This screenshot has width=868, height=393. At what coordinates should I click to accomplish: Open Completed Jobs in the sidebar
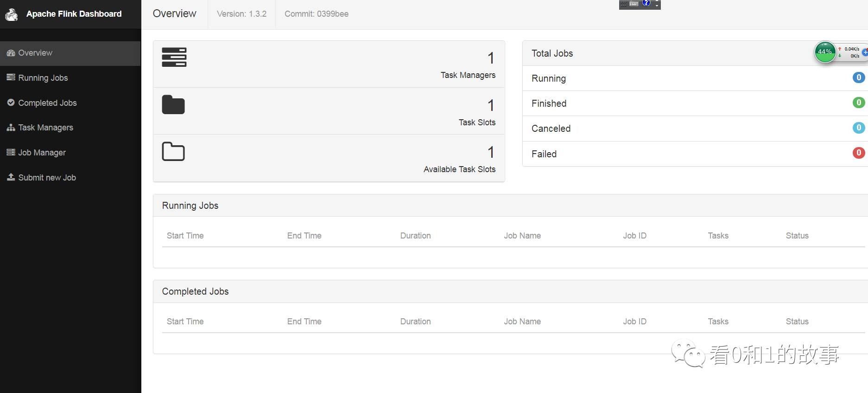(70, 103)
